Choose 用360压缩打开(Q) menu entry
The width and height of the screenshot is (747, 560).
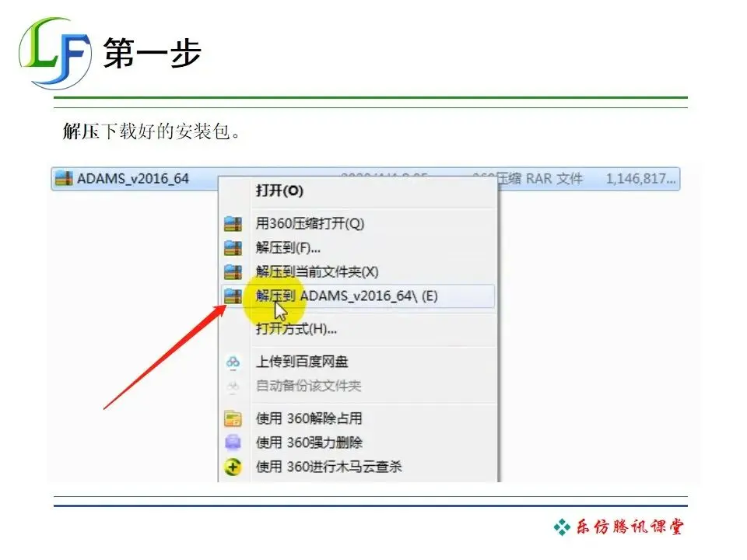point(310,223)
